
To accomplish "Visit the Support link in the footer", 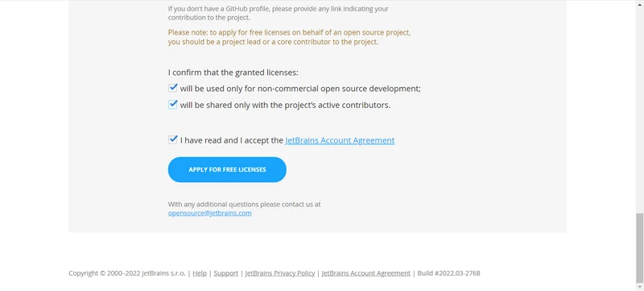I will [x=226, y=273].
